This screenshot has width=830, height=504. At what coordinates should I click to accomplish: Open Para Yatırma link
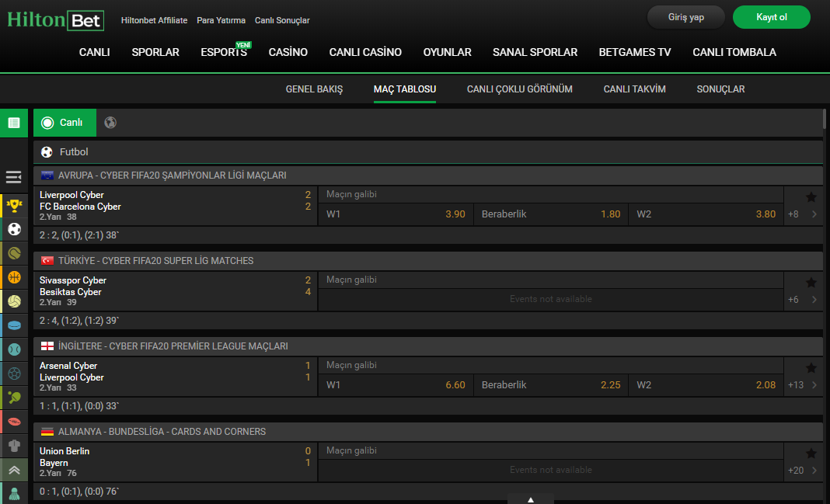coord(221,21)
